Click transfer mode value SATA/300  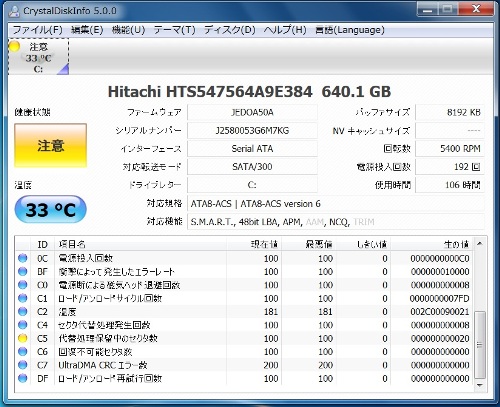pos(252,167)
